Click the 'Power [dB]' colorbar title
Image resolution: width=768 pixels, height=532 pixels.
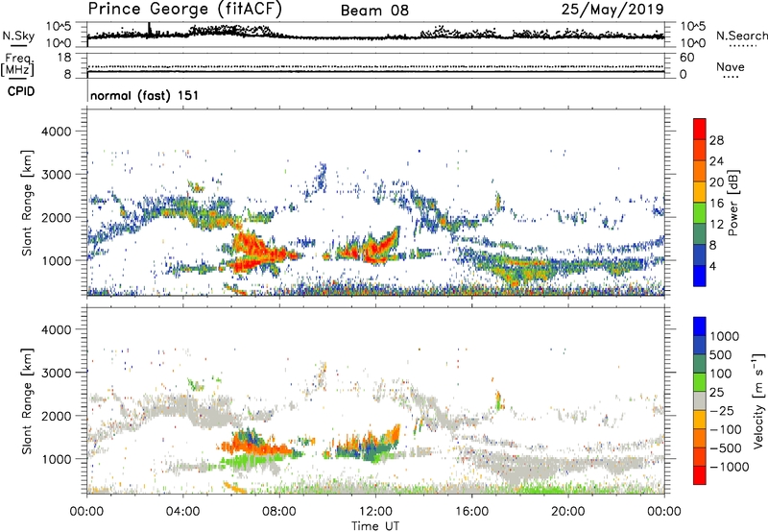(732, 203)
